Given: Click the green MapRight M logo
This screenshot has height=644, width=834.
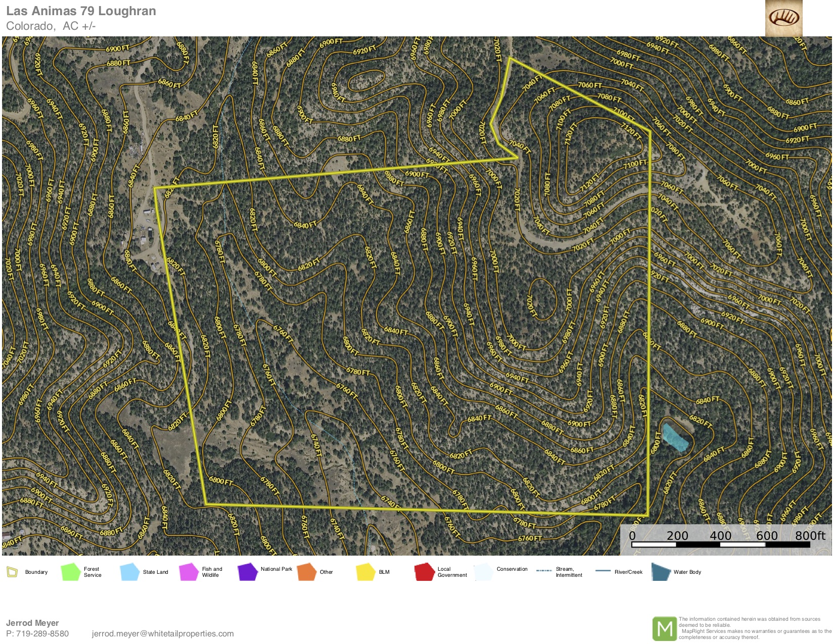Looking at the screenshot, I should point(664,629).
